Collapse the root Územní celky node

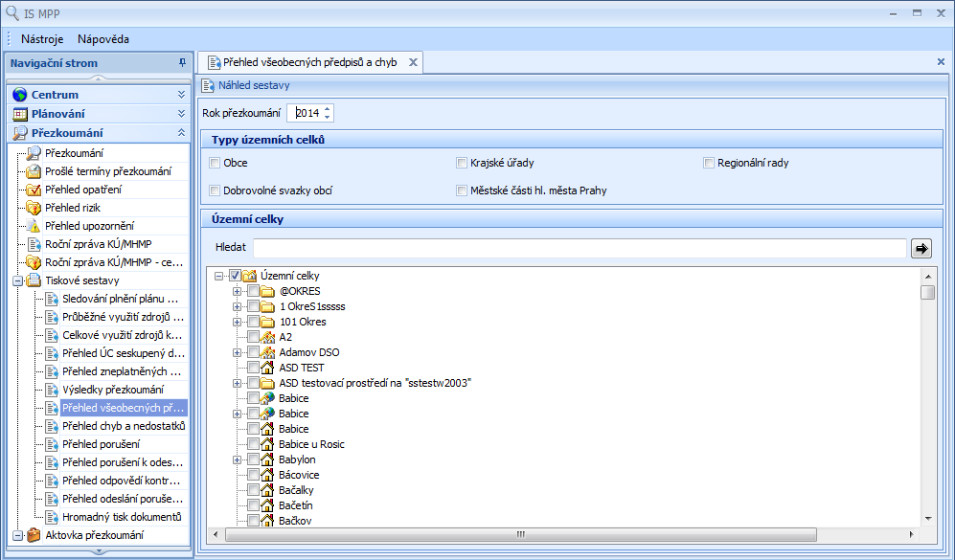(x=218, y=276)
